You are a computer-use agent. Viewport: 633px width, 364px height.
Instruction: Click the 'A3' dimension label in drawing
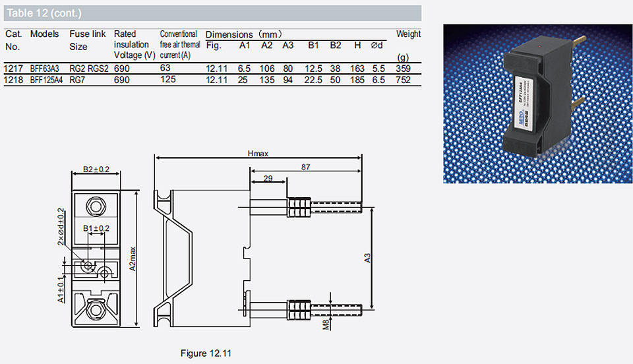coord(367,258)
